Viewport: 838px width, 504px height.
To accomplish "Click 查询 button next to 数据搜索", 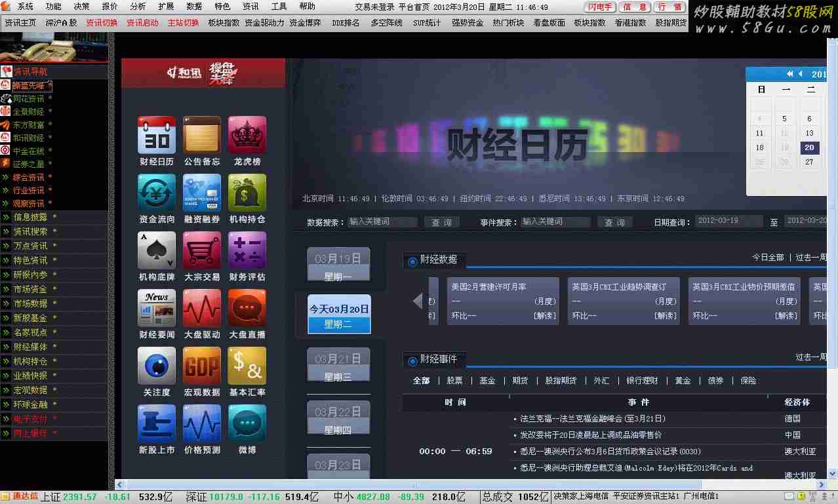I will [x=441, y=222].
